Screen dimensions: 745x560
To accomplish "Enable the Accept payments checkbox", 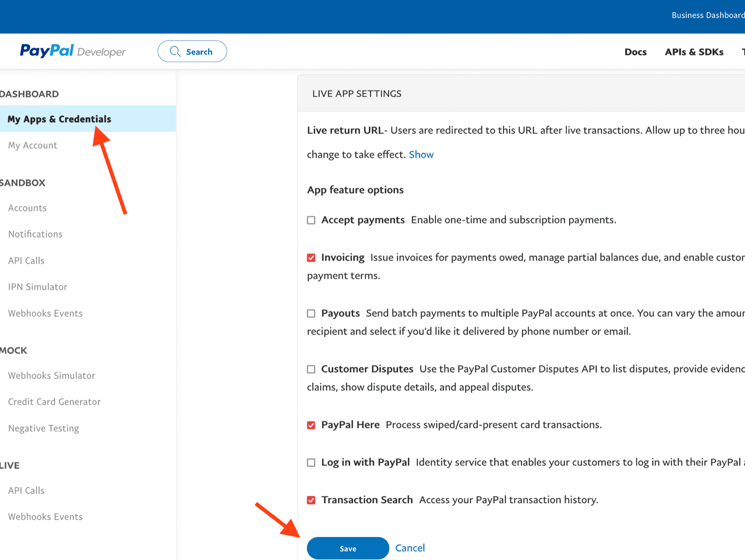I will (311, 220).
